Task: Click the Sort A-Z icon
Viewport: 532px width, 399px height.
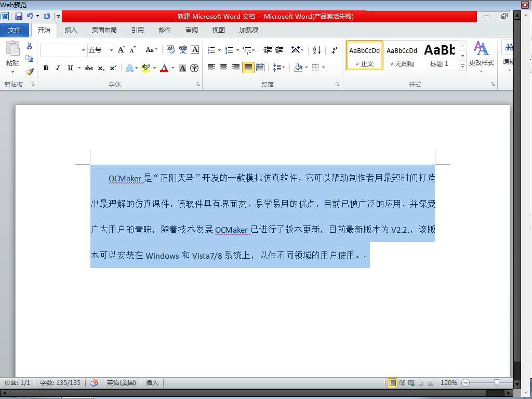Action: coord(316,50)
